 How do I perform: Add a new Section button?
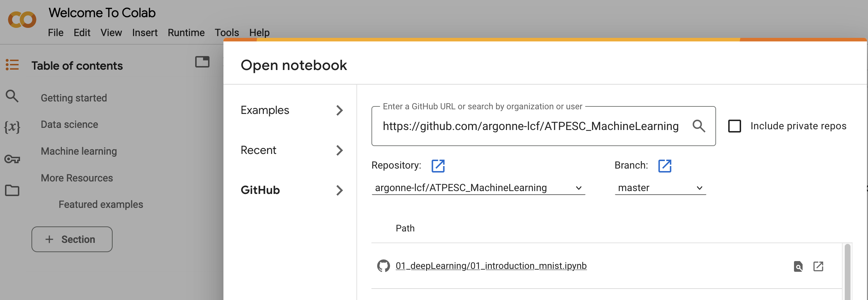tap(72, 239)
